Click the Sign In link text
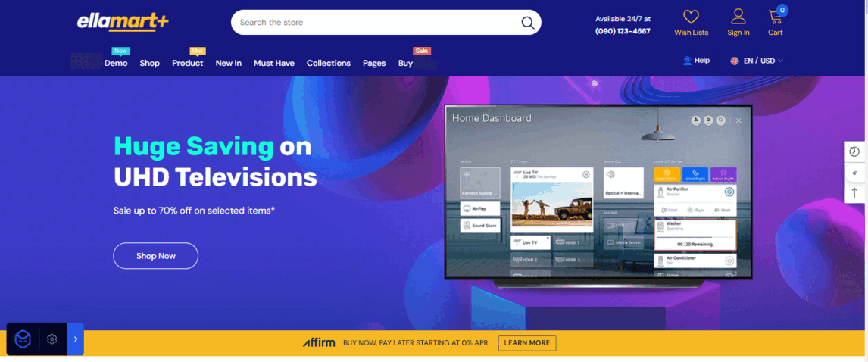Screen dimensions: 868x362 738,32
